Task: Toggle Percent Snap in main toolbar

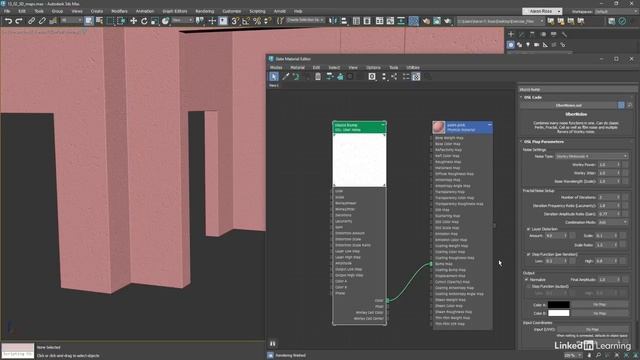Action: click(257, 21)
